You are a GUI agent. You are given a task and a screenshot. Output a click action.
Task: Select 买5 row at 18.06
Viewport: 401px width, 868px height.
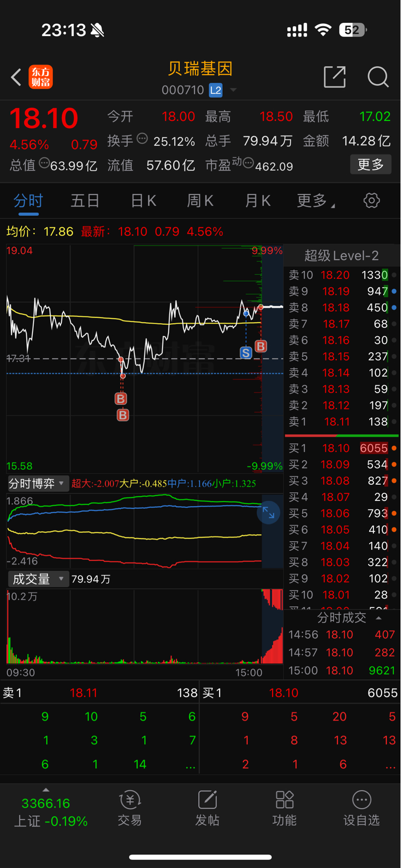tap(342, 514)
